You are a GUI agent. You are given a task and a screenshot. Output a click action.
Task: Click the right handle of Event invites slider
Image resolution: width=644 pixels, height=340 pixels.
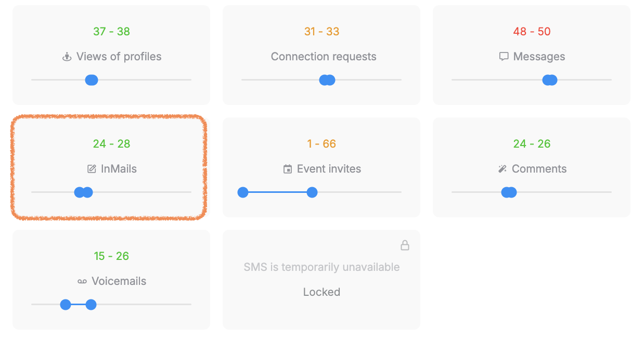[x=312, y=192]
